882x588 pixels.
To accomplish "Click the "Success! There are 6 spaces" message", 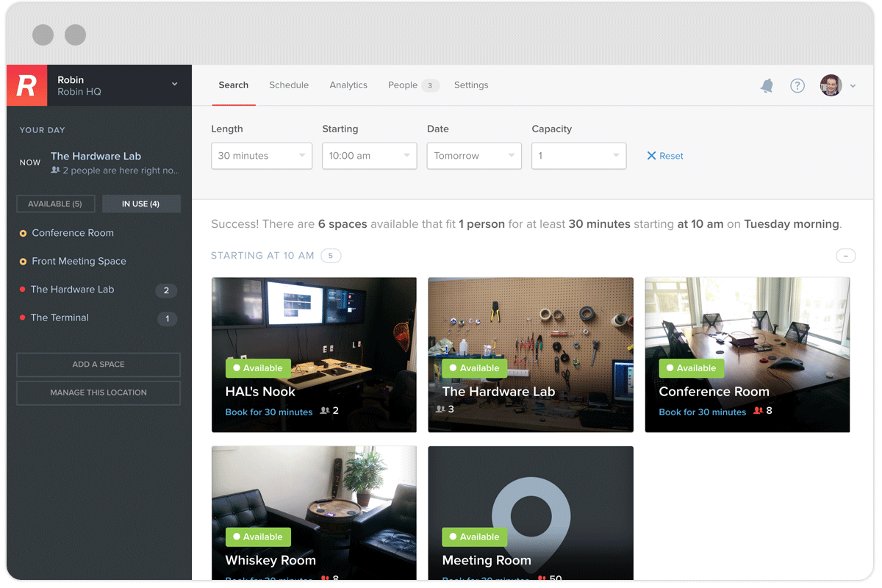I will point(526,224).
